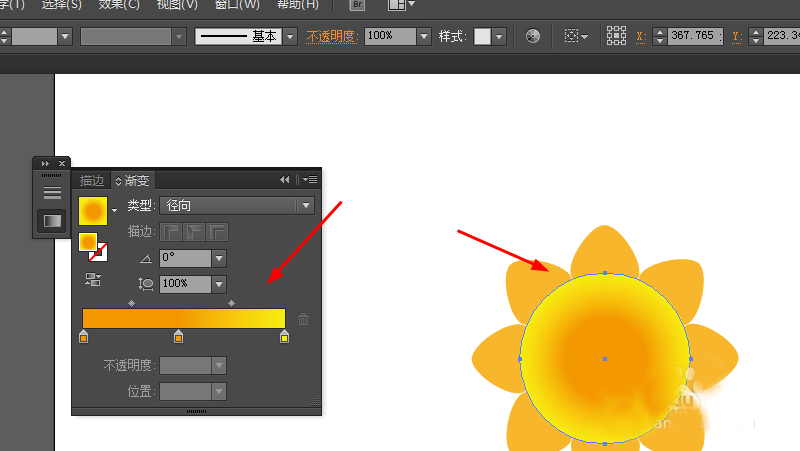Click the gradient angle 0° field

[186, 258]
